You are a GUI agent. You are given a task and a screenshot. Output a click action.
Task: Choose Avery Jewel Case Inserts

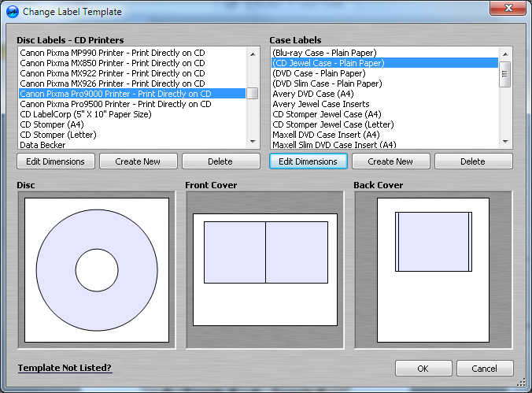pyautogui.click(x=385, y=104)
